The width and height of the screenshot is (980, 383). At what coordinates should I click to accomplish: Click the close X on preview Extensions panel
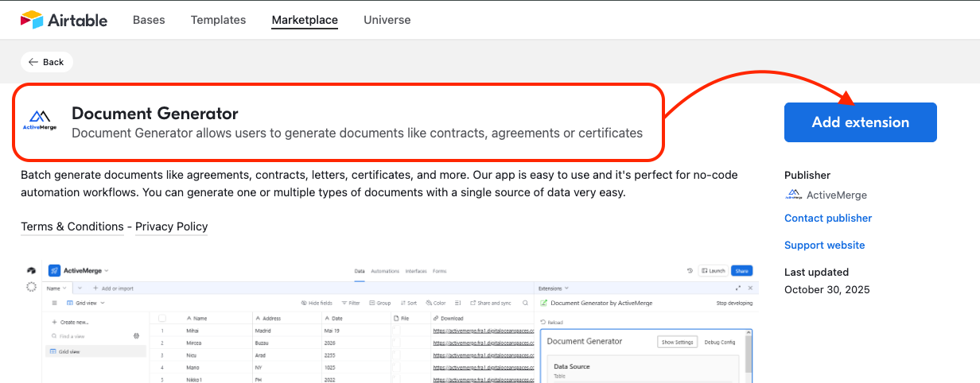pos(750,288)
